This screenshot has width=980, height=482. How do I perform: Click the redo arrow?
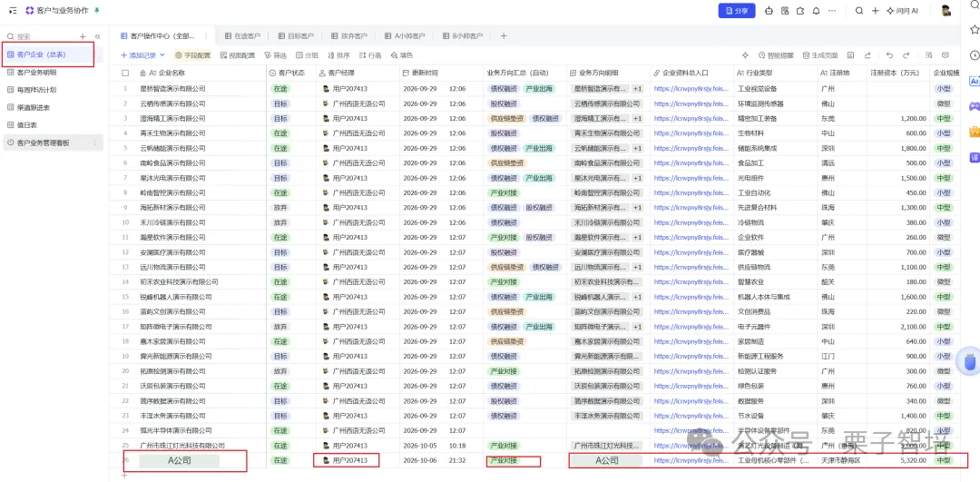click(x=906, y=55)
